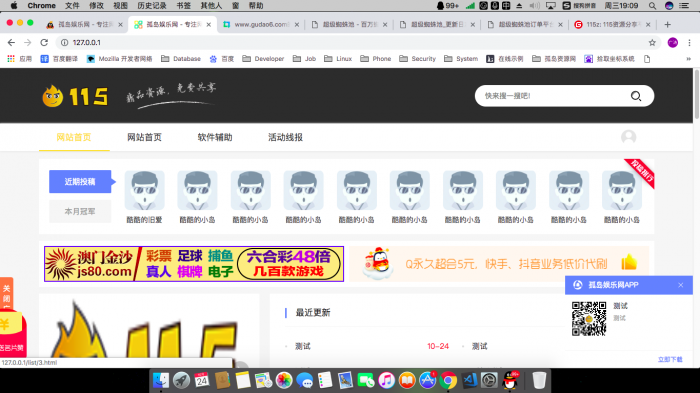Open the Chrome three-dot menu
Screen dimensions: 700x393
click(x=689, y=42)
